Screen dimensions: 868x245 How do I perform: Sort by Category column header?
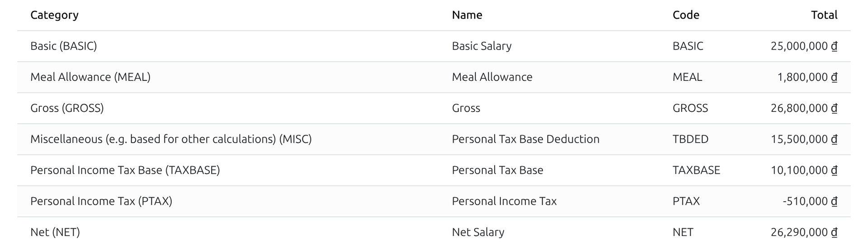point(54,15)
